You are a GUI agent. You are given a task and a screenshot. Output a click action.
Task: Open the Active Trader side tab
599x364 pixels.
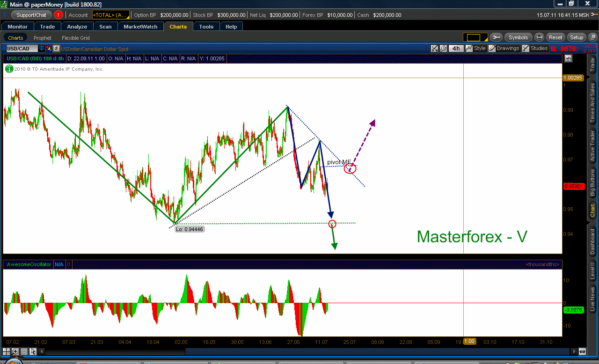pos(592,146)
